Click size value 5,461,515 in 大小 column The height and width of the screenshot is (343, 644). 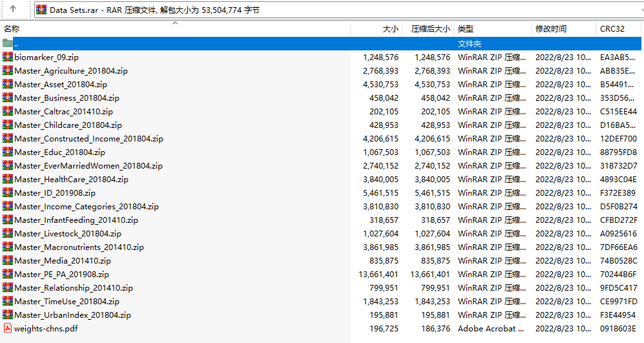coord(380,192)
